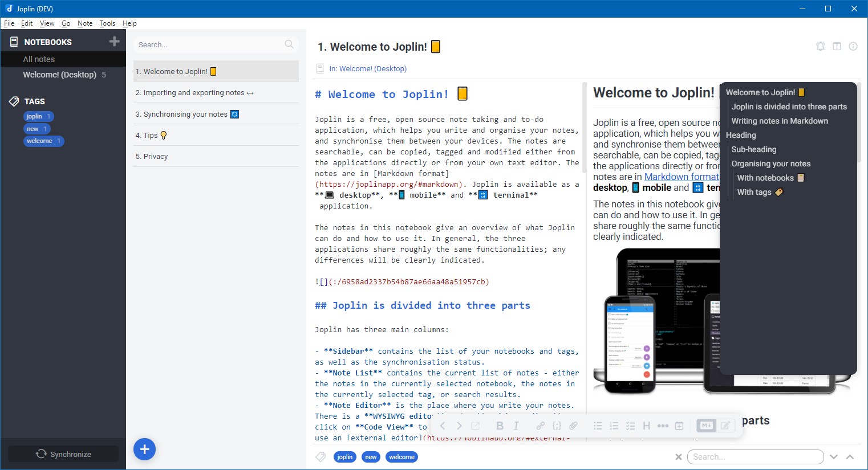The width and height of the screenshot is (868, 470).
Task: Switch to WYSIWYG rich text editor
Action: (x=725, y=426)
